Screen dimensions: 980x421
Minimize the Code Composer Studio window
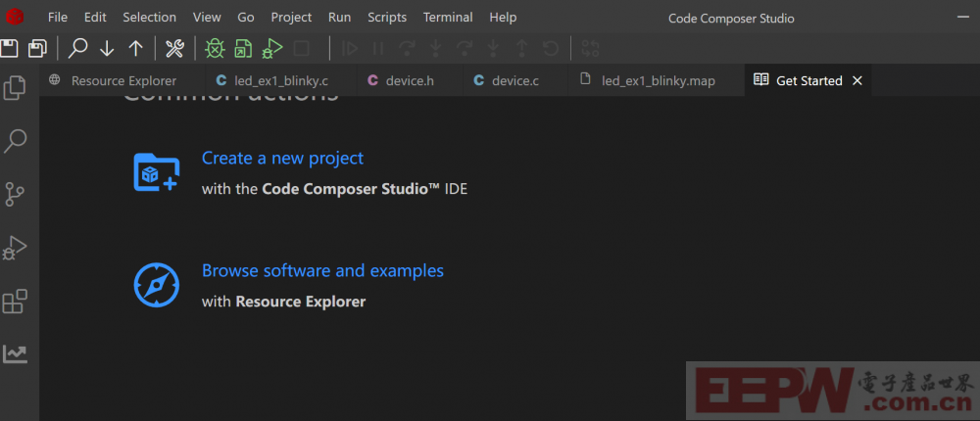coord(965,18)
